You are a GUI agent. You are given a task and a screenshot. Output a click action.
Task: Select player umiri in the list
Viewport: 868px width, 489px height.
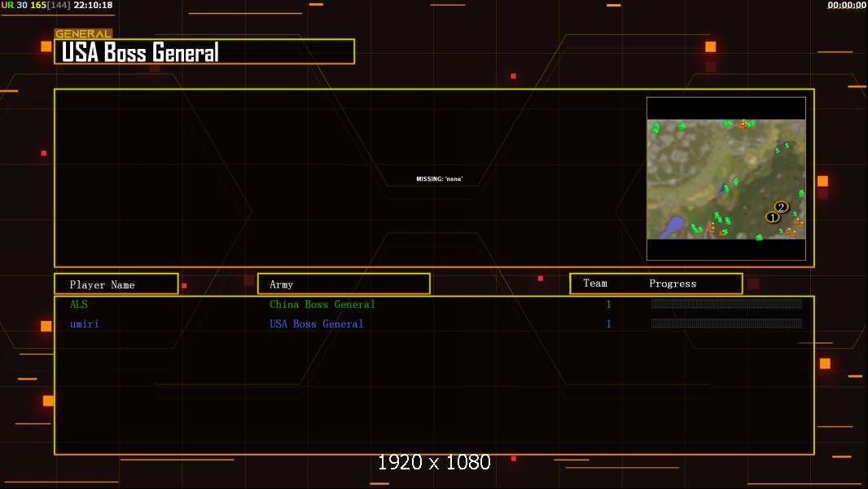[x=84, y=324]
